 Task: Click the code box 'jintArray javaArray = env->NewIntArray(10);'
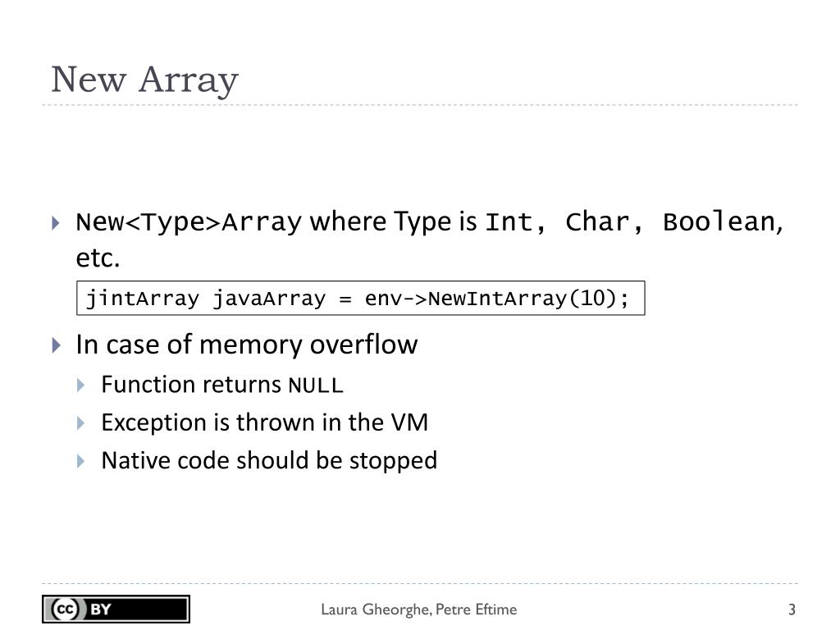point(361,298)
